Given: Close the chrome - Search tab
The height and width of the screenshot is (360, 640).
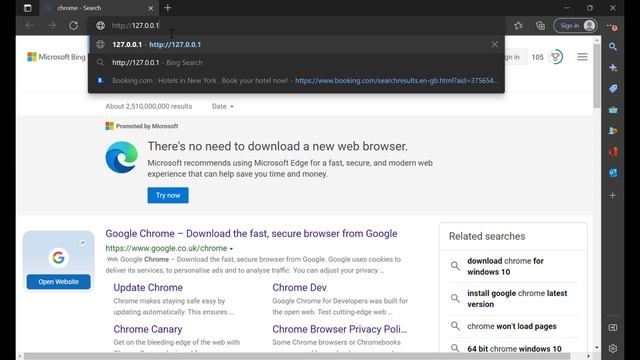Looking at the screenshot, I should pos(151,8).
